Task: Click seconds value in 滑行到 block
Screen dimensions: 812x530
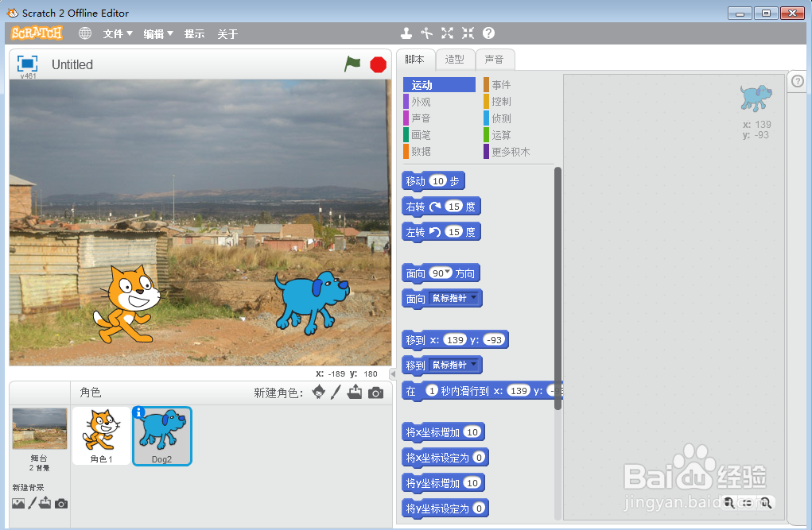Action: (x=432, y=390)
